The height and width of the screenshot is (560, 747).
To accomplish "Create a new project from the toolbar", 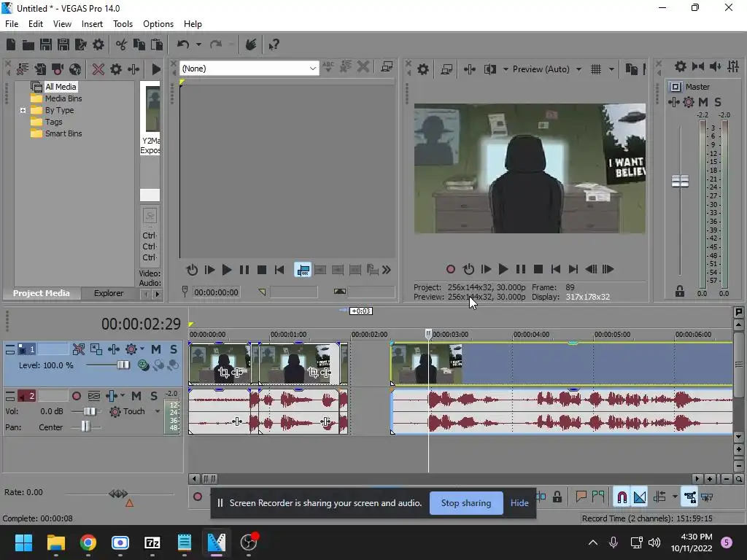I will [x=11, y=44].
